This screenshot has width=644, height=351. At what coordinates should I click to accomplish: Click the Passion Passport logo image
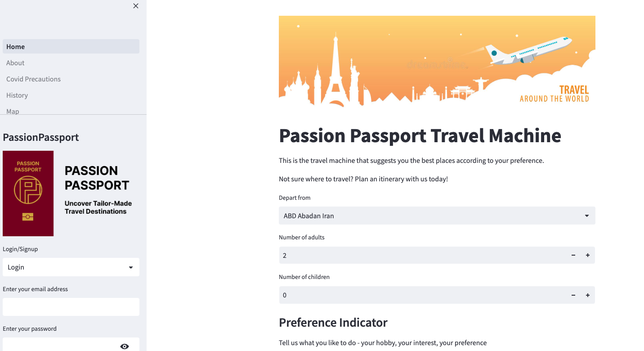click(x=28, y=193)
